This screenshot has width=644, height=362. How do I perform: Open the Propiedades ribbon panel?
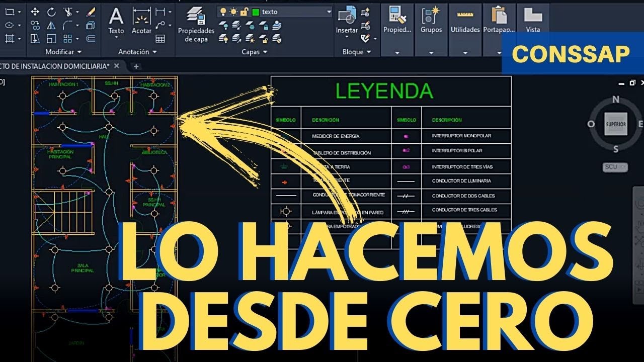point(397,29)
